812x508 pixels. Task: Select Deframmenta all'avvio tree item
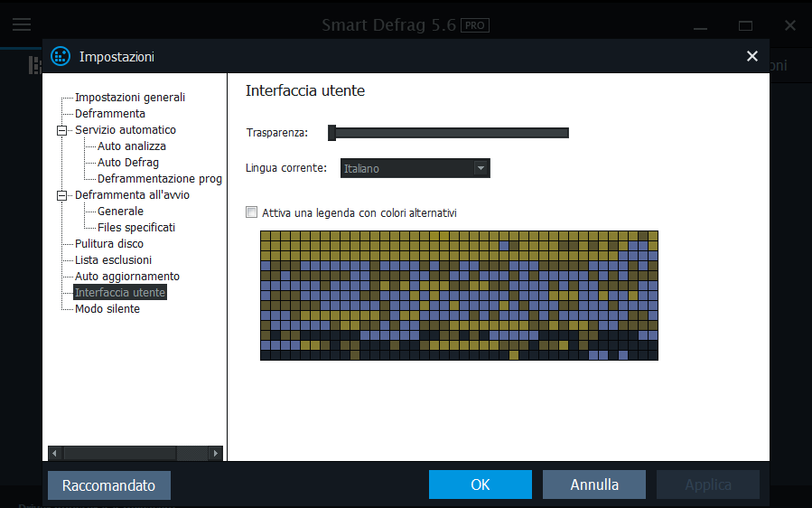(132, 195)
